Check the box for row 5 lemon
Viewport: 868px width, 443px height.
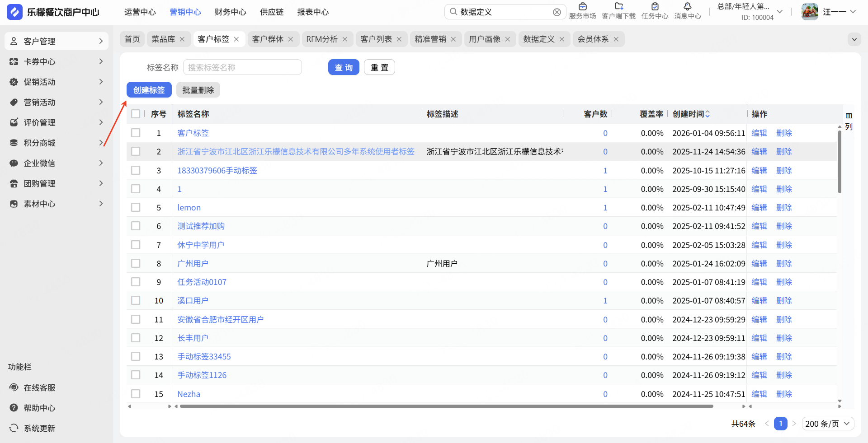136,208
